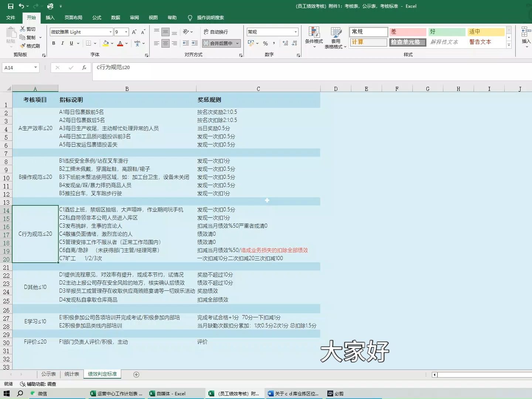Viewport: 532px width, 399px height.
Task: Apply comma style format
Action: pyautogui.click(x=274, y=43)
